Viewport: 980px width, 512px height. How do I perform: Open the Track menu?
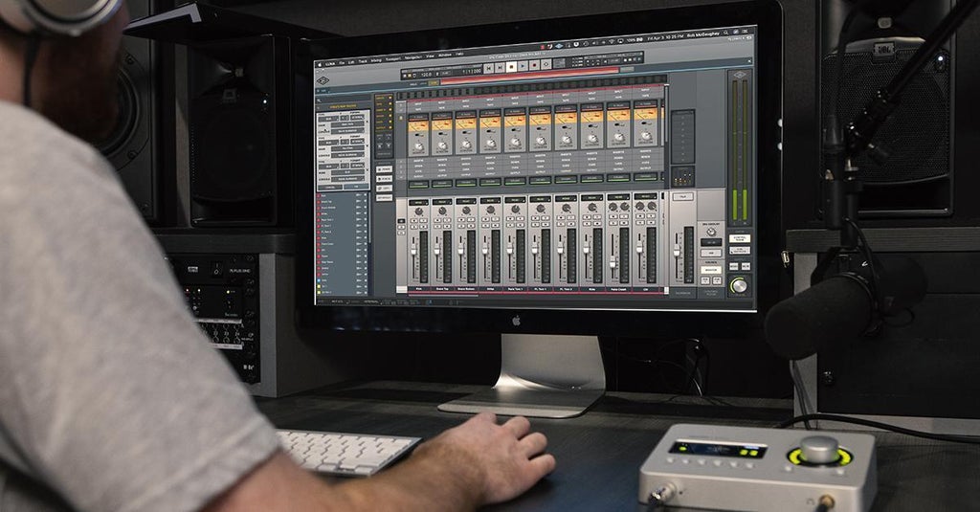363,61
